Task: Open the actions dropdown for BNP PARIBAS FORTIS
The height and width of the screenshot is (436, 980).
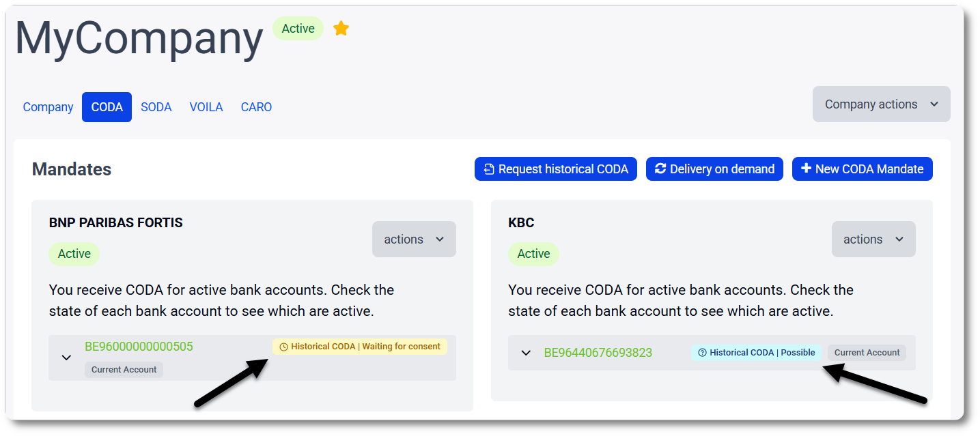Action: [414, 239]
